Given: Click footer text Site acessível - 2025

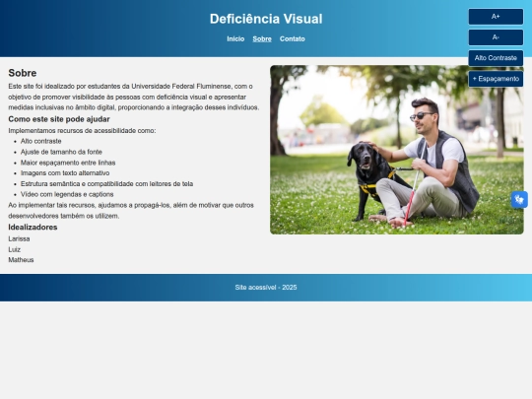Looking at the screenshot, I should pos(266,288).
